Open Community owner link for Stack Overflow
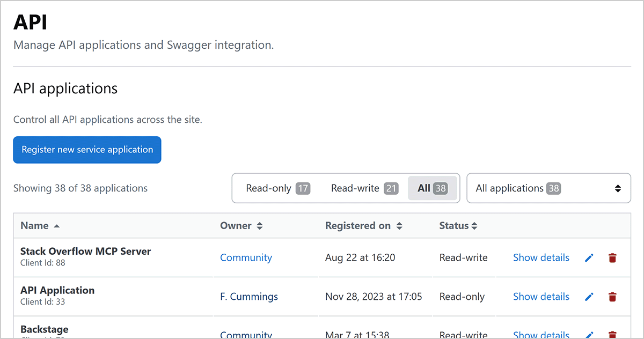The height and width of the screenshot is (339, 644). click(x=246, y=257)
